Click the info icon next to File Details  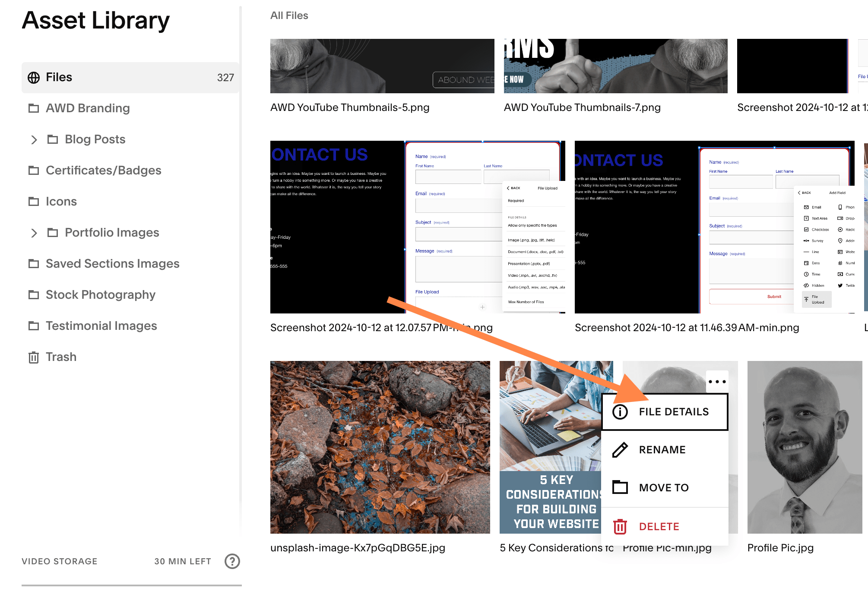coord(620,412)
